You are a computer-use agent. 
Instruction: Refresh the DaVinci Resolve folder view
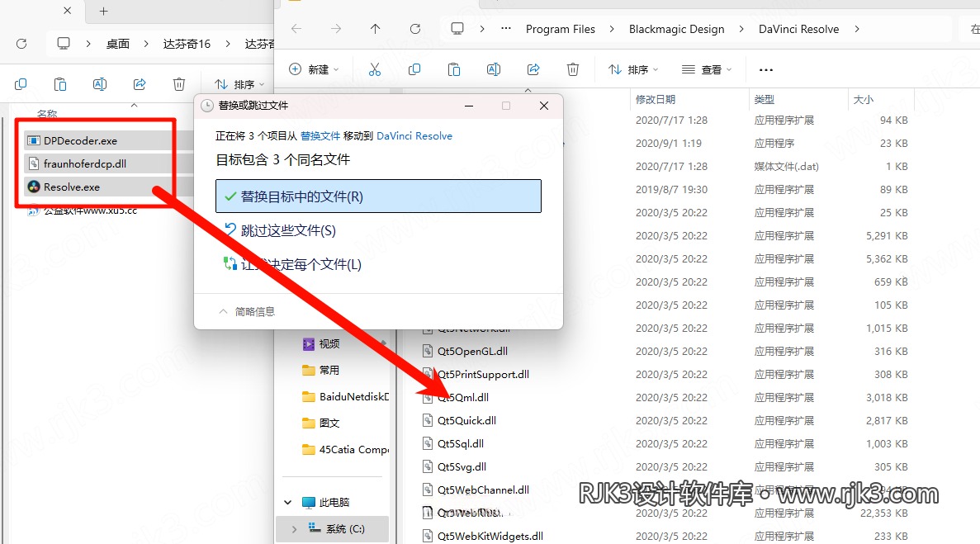coord(415,29)
